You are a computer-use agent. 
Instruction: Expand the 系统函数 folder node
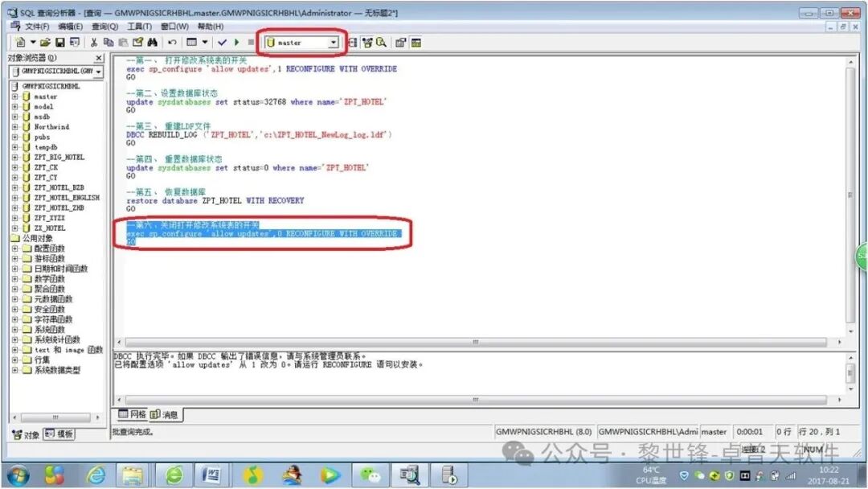14,330
